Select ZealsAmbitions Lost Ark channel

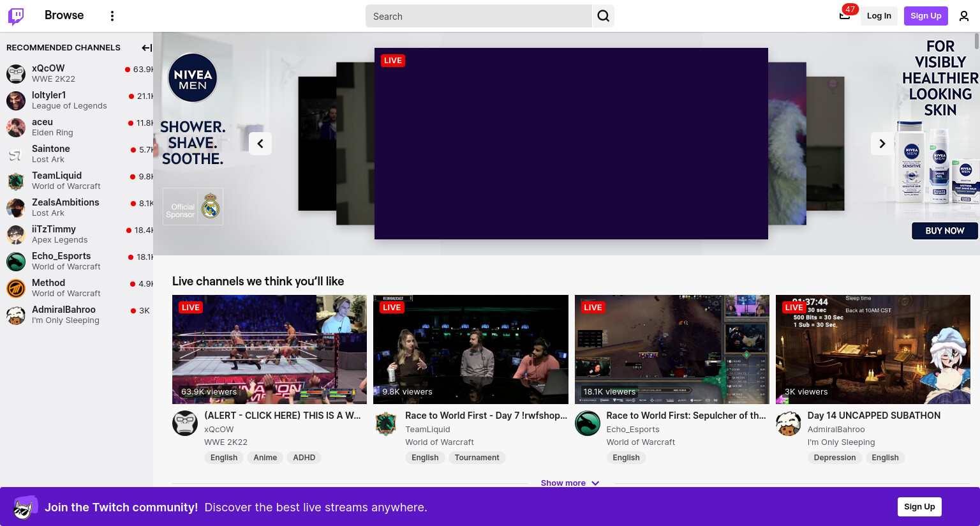77,207
